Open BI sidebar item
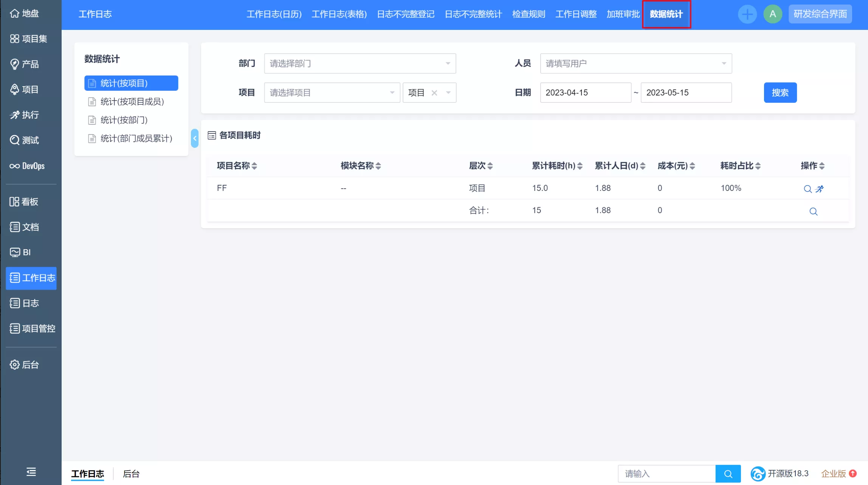Viewport: 868px width, 485px height. tap(21, 252)
